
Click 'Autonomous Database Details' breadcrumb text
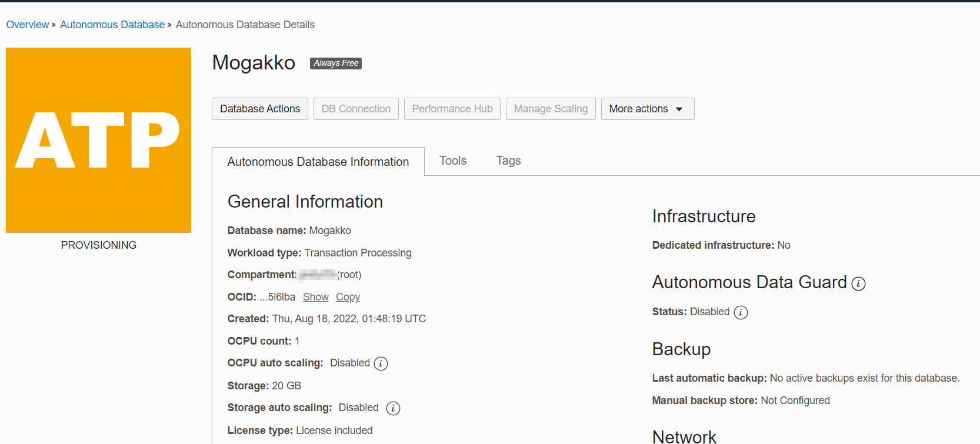coord(245,25)
